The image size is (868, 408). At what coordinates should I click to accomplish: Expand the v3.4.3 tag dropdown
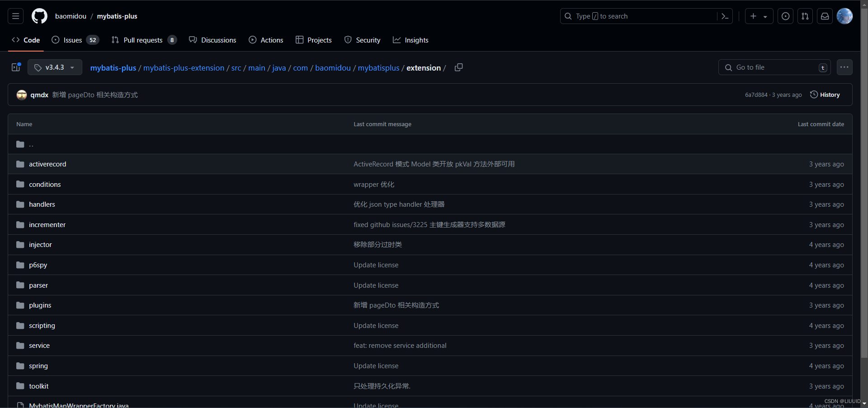[54, 67]
